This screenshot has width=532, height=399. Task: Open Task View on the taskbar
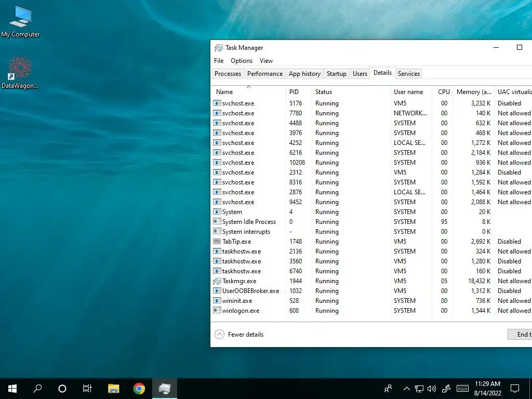[87, 389]
